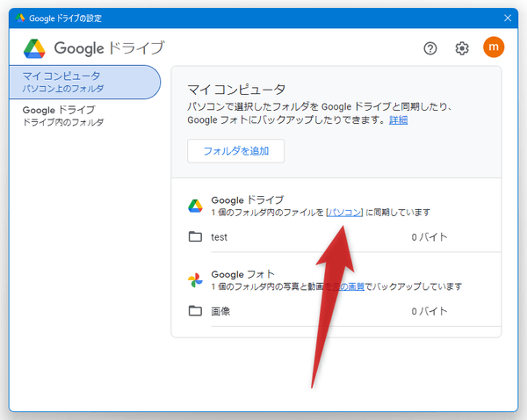Click the folder icon beside test

(195, 236)
